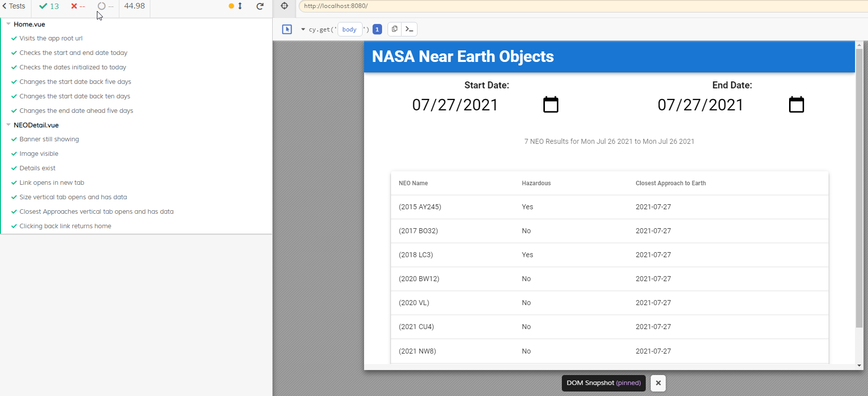Select the 'Image visible' test

point(39,154)
